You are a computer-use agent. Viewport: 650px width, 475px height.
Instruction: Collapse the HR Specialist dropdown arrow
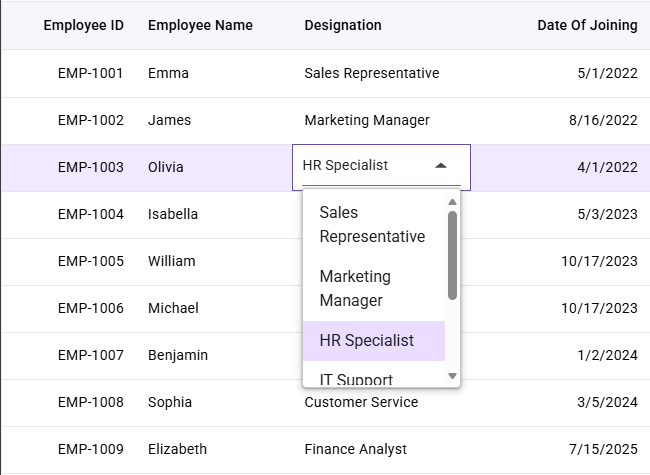(x=441, y=166)
